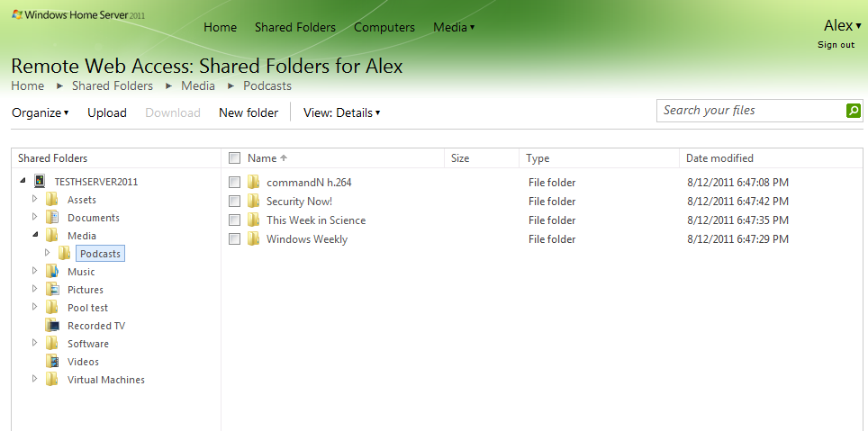Check the Security Now! row checkbox

point(235,201)
